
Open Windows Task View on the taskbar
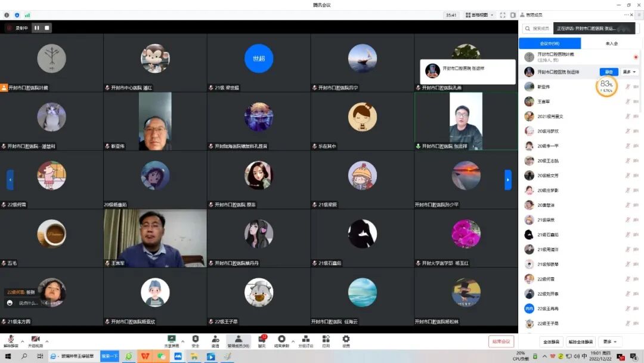tap(40, 356)
